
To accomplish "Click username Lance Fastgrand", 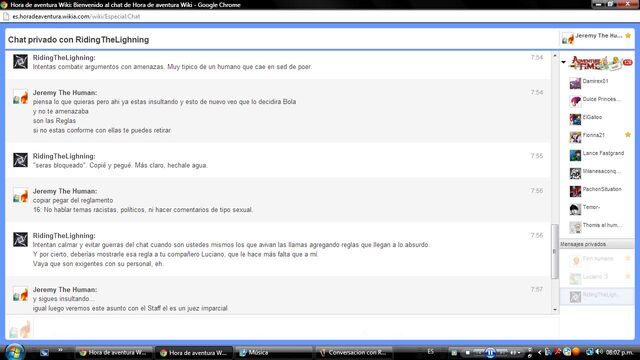I will [x=603, y=153].
